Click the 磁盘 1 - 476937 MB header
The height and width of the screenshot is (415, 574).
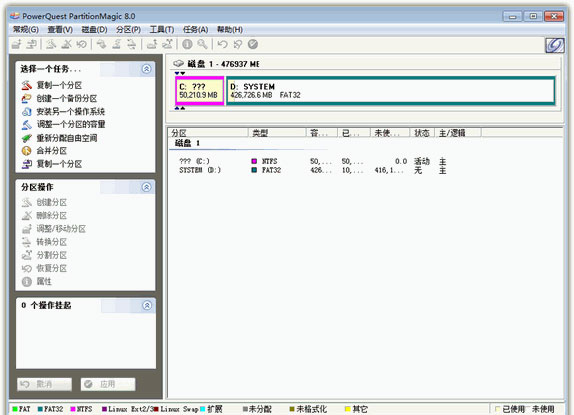point(223,64)
